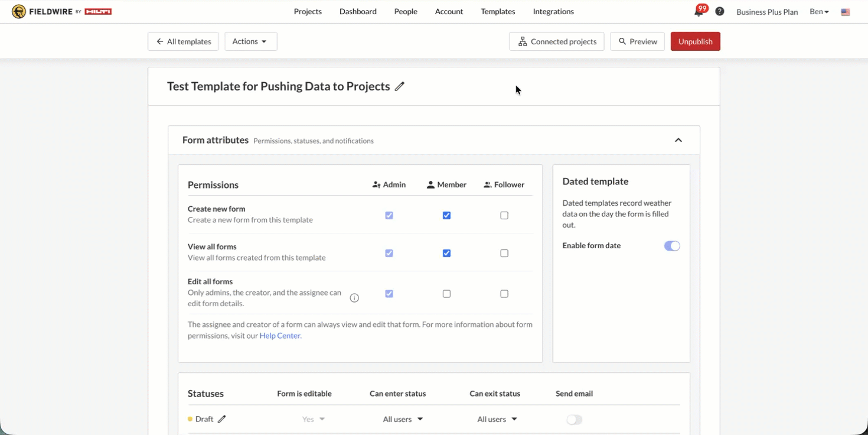Open the Dashboard nav item
This screenshot has width=868, height=435.
click(x=358, y=12)
